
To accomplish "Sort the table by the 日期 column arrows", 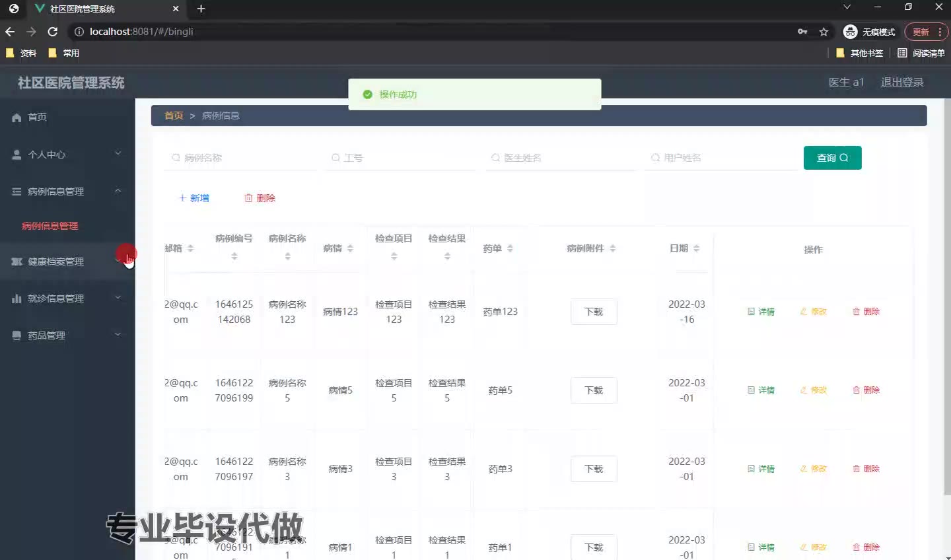I will [x=696, y=249].
